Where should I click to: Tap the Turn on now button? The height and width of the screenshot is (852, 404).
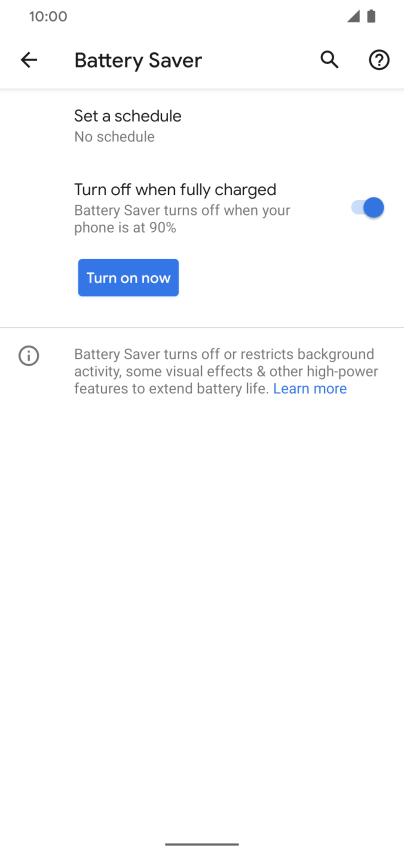[x=128, y=278]
